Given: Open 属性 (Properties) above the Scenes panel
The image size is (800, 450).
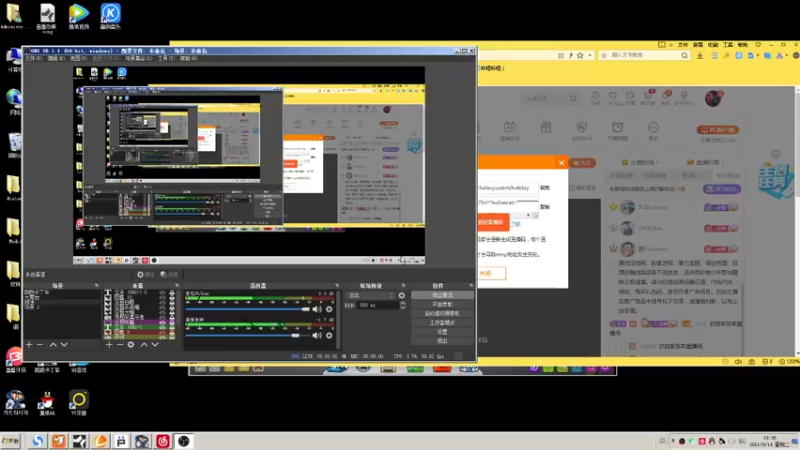Looking at the screenshot, I should (x=145, y=274).
